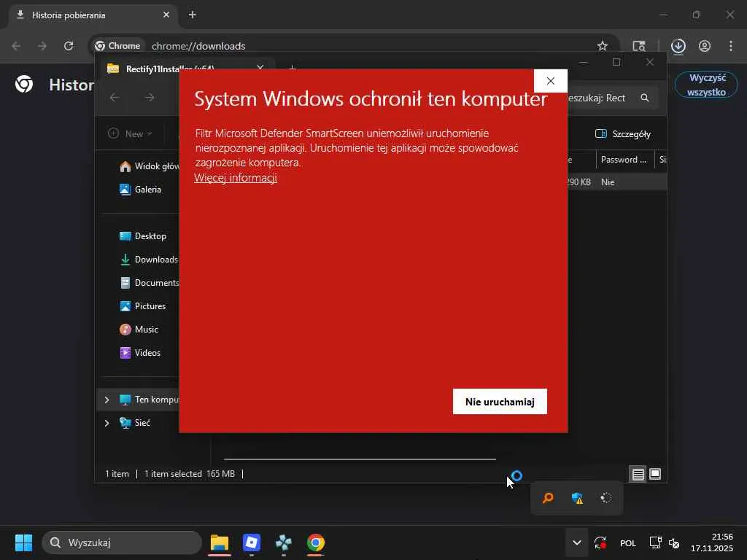Open the Music folder in sidebar

(x=139, y=330)
